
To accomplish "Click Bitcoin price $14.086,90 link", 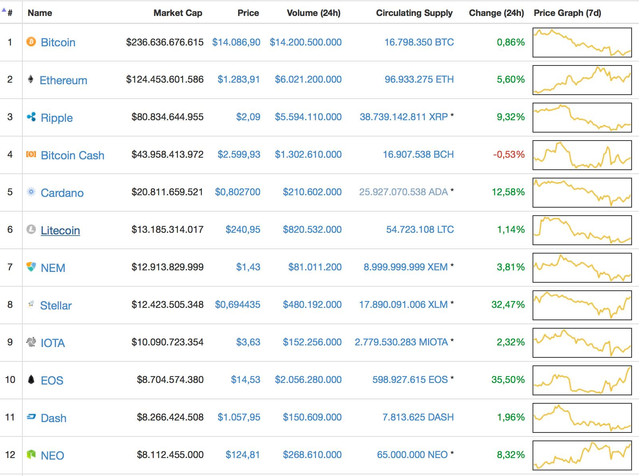I will (x=236, y=42).
